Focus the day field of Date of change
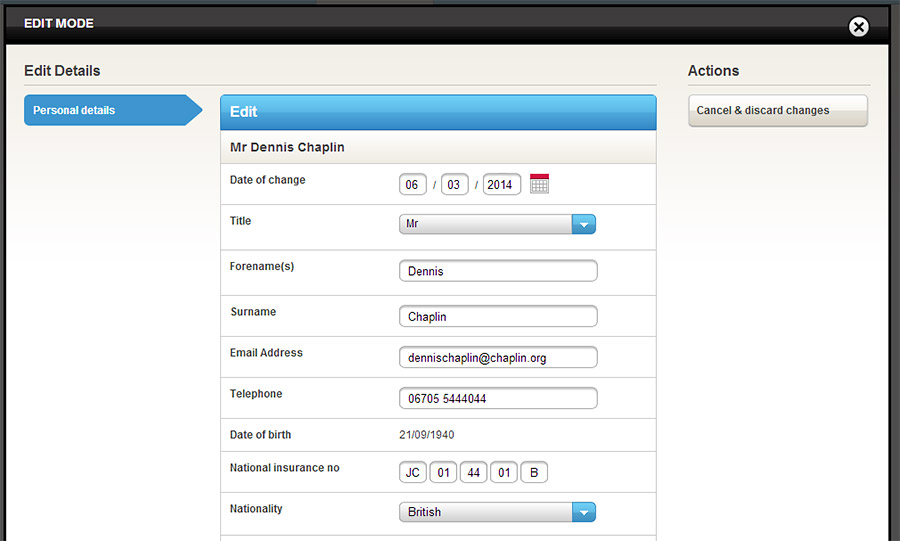This screenshot has width=900, height=541. (412, 185)
